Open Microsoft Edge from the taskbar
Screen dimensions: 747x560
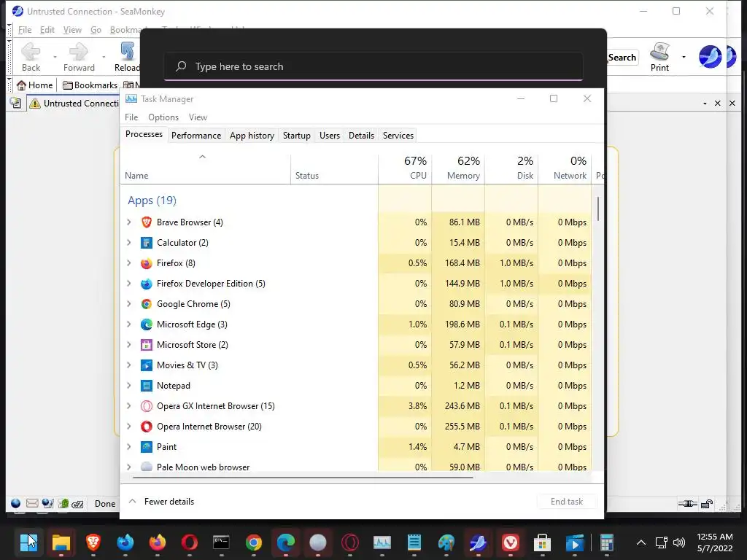[x=286, y=542]
